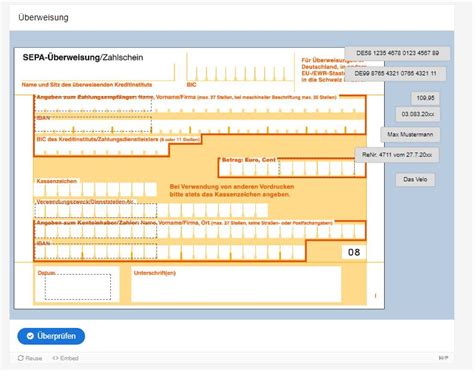Click the Kontoinhaber/Zahler name drop zone
This screenshot has height=371, width=474.
(96, 231)
